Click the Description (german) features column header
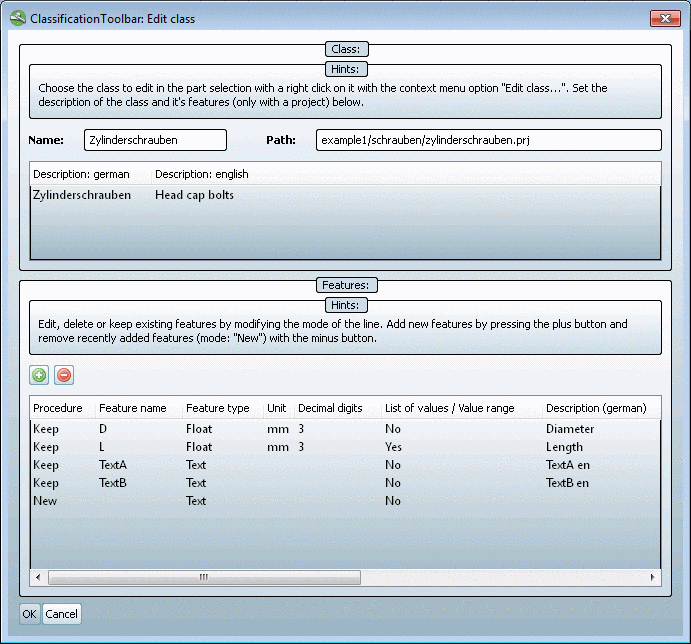Image resolution: width=691 pixels, height=644 pixels. [602, 408]
